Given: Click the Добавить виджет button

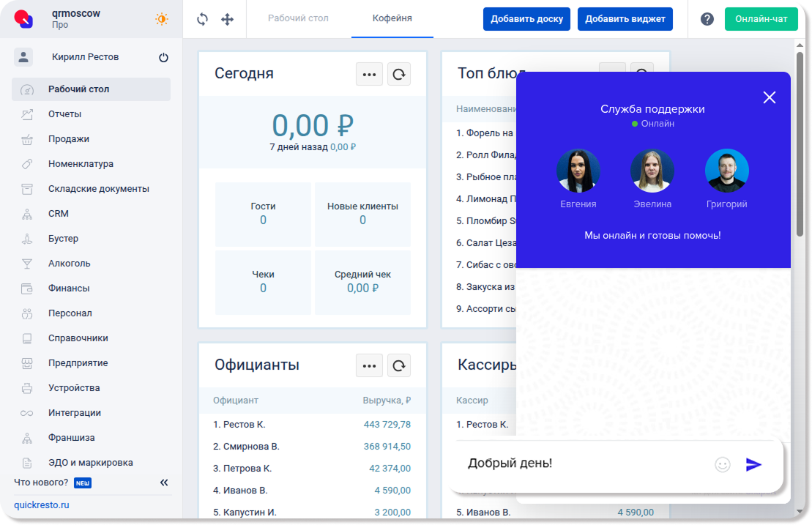Looking at the screenshot, I should 625,19.
